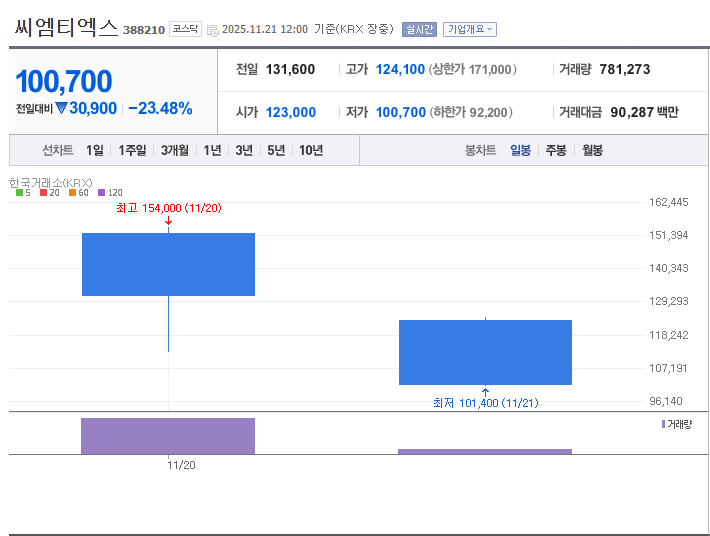Open the 기업개요 dropdown button
This screenshot has height=536, width=710.
coord(470,29)
